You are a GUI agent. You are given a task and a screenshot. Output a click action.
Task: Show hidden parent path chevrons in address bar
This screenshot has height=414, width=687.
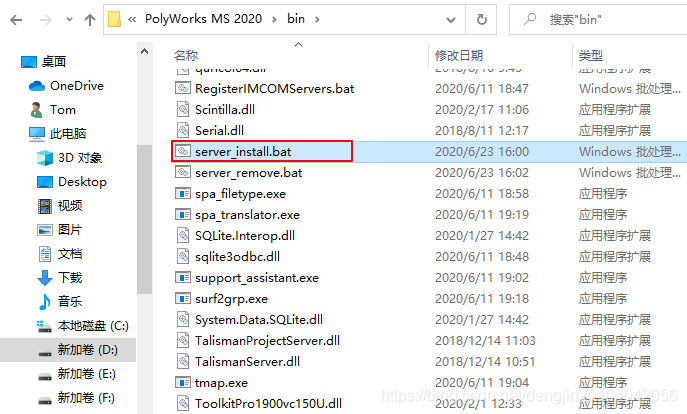click(132, 19)
